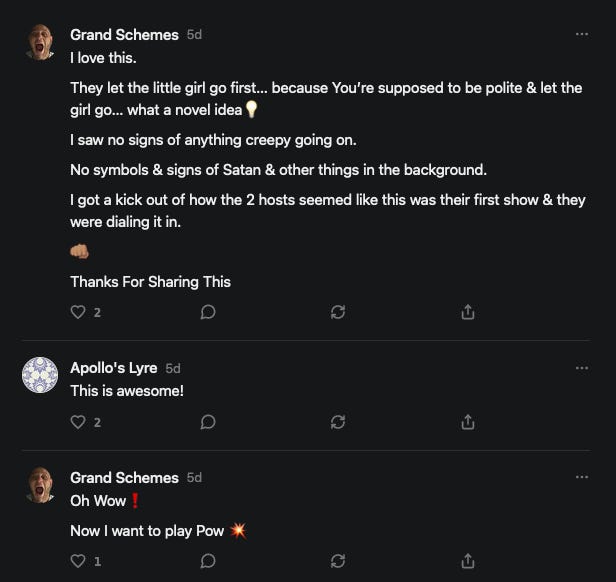Reply to Apollo's Lyre's comment
Image resolution: width=616 pixels, height=582 pixels.
(208, 422)
